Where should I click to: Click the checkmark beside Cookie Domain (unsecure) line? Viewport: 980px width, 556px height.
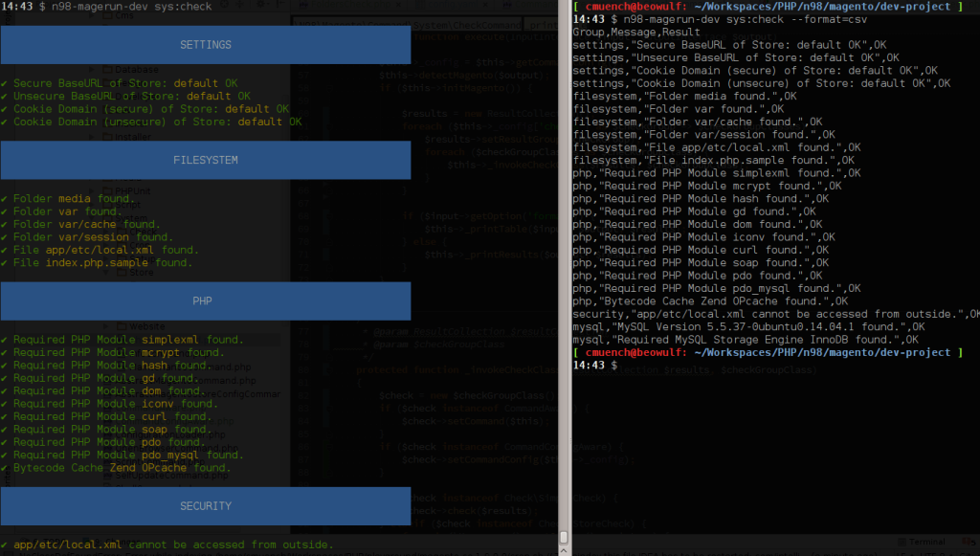click(x=5, y=122)
